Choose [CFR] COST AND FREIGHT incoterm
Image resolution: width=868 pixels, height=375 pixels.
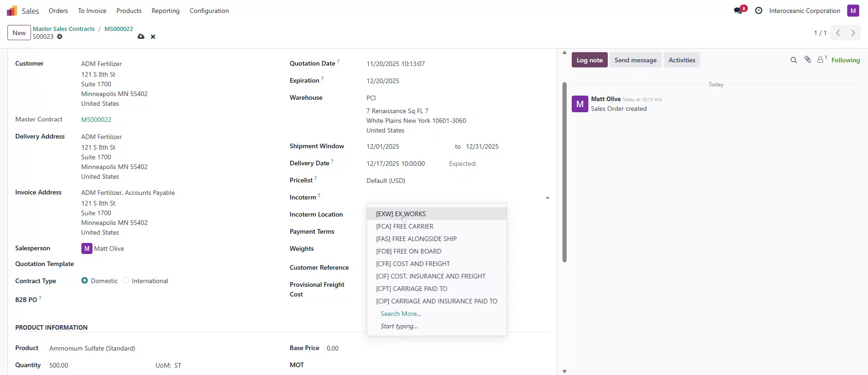(437, 264)
